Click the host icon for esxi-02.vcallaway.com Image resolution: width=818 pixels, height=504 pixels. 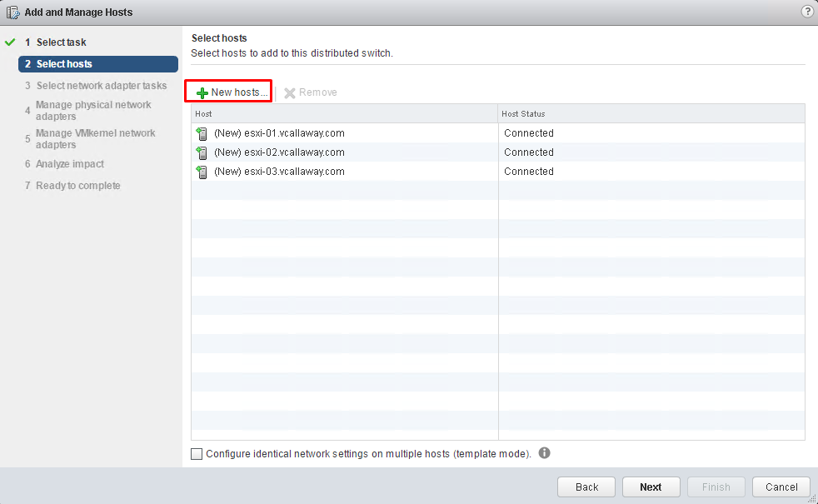tap(202, 153)
